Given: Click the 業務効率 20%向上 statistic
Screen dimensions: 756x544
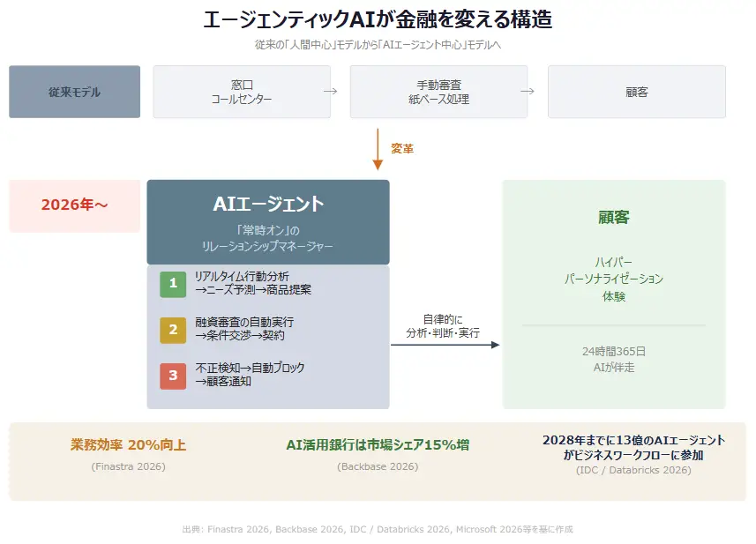Looking at the screenshot, I should [128, 445].
